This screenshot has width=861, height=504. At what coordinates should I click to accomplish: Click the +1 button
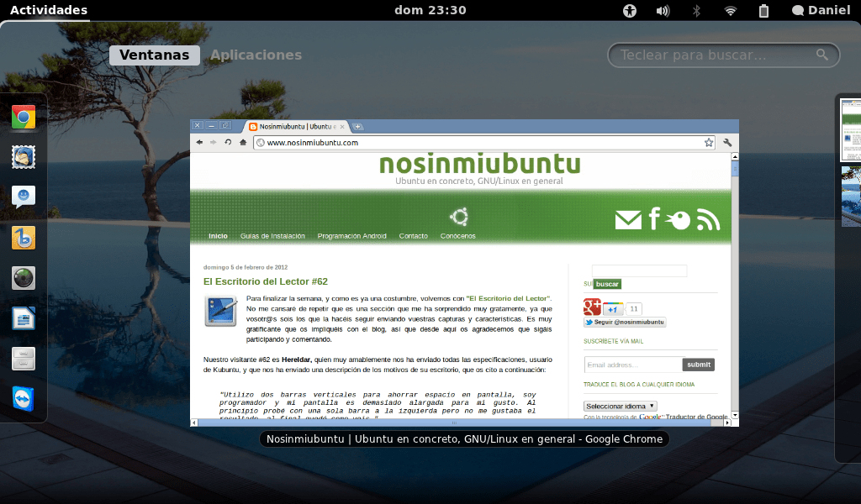click(x=613, y=309)
